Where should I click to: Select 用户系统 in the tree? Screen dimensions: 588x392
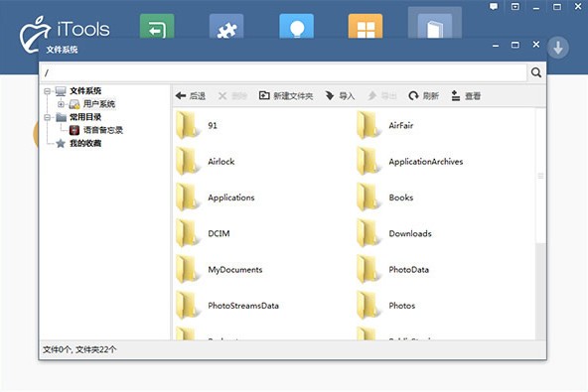coord(99,104)
